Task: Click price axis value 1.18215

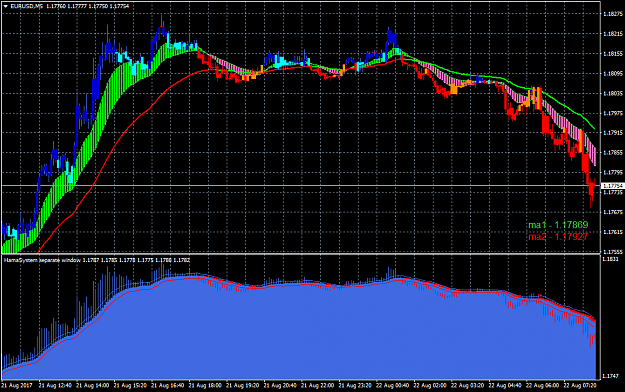Action: [613, 34]
